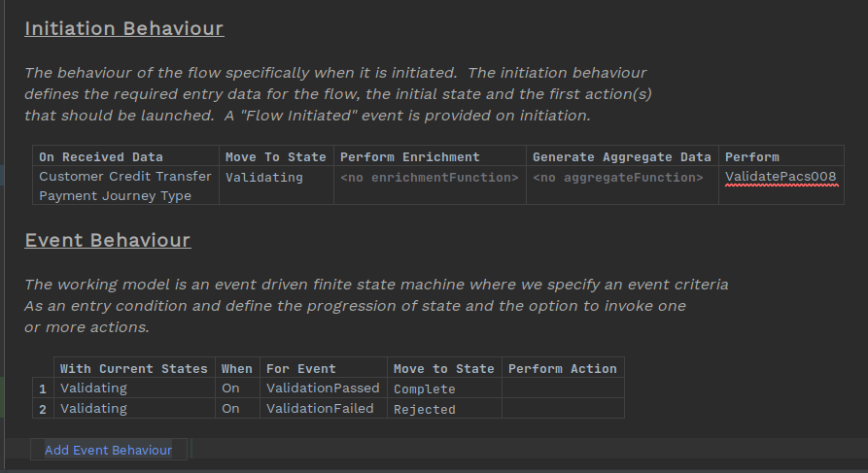Select row number 2 in event table
Image resolution: width=868 pixels, height=473 pixels.
coord(44,409)
